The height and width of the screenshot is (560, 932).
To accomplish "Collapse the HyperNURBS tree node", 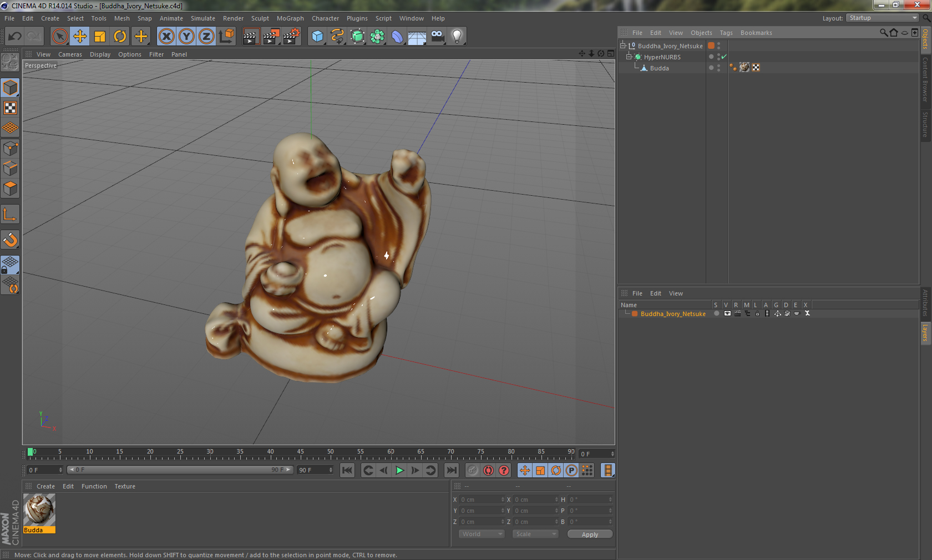I will (x=629, y=57).
